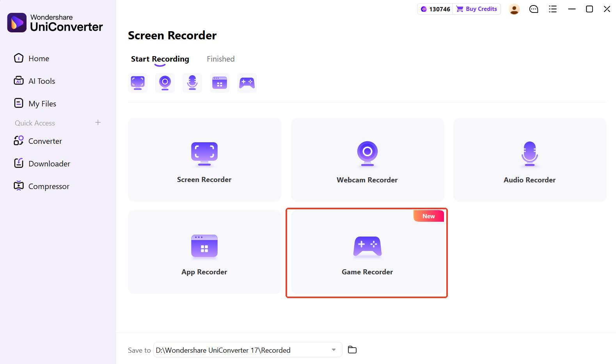The height and width of the screenshot is (364, 616).
Task: Click the Save to path field text
Action: click(x=223, y=350)
